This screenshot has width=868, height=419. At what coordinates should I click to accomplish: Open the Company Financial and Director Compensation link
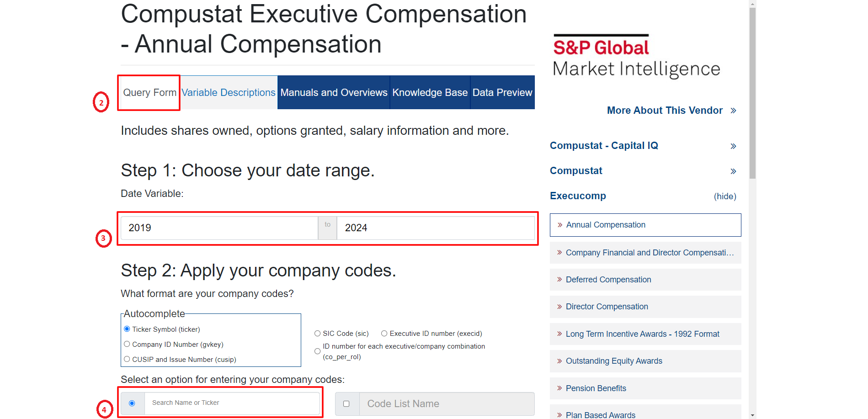coord(650,253)
